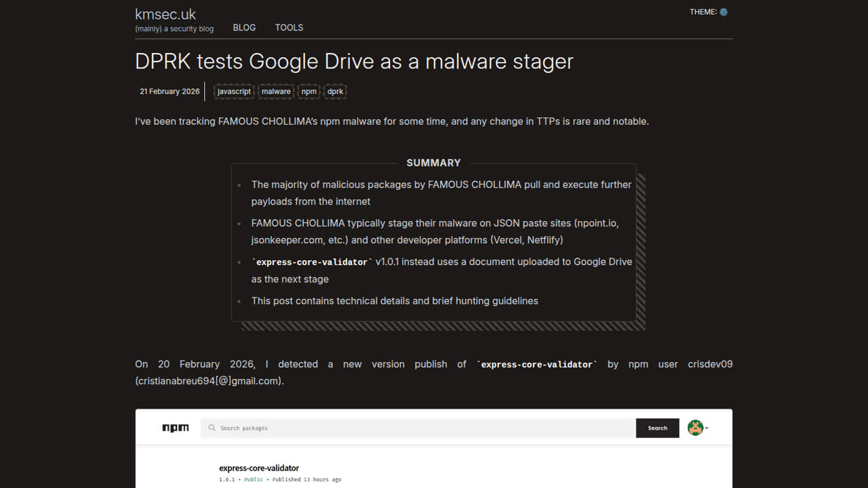Open the npm tag
This screenshot has width=868, height=488.
pos(309,91)
